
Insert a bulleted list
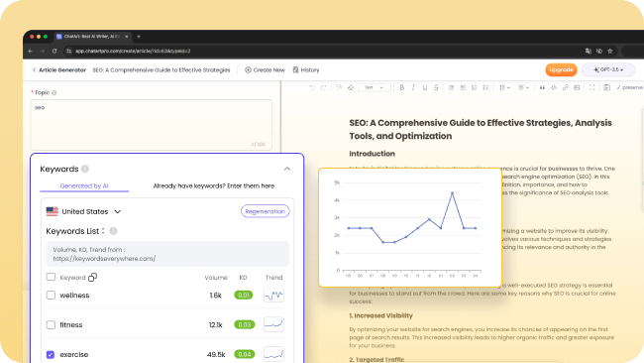point(485,87)
